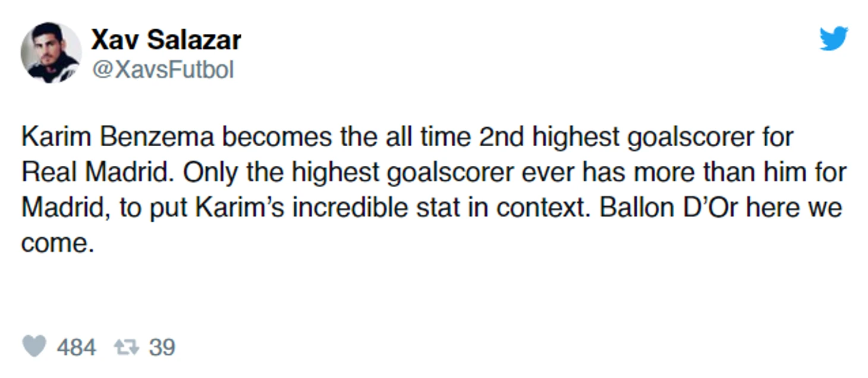View the 39 retweets count

point(162,347)
